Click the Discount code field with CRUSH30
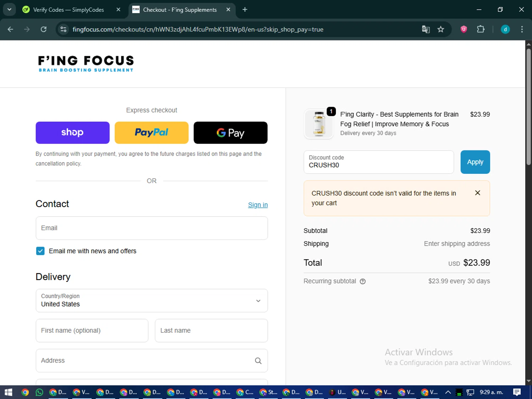Screen dimensions: 532x399 coord(379,162)
